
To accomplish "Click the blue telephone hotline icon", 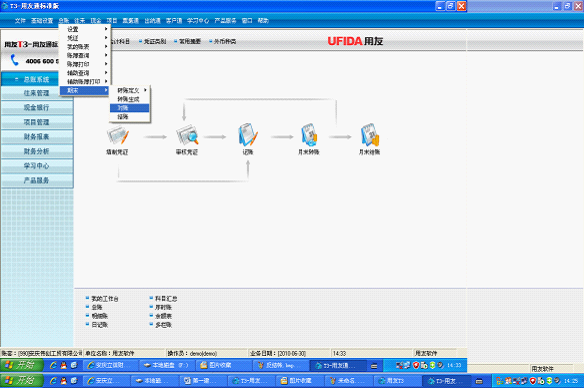I will [15, 60].
